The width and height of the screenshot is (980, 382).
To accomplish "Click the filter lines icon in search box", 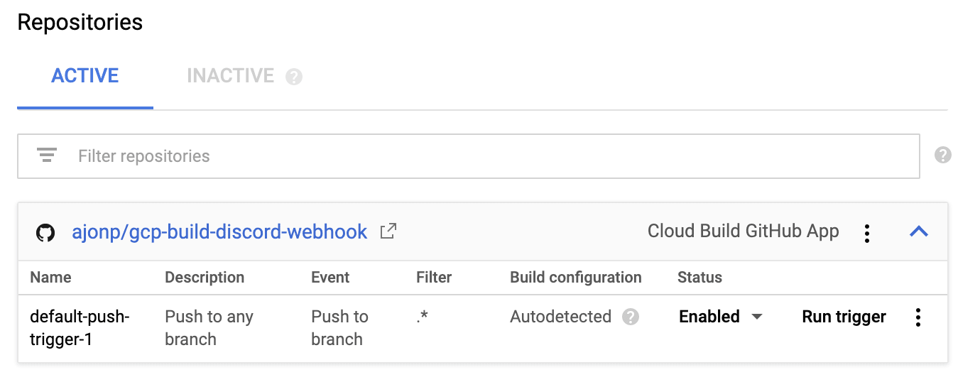I will pyautogui.click(x=47, y=155).
